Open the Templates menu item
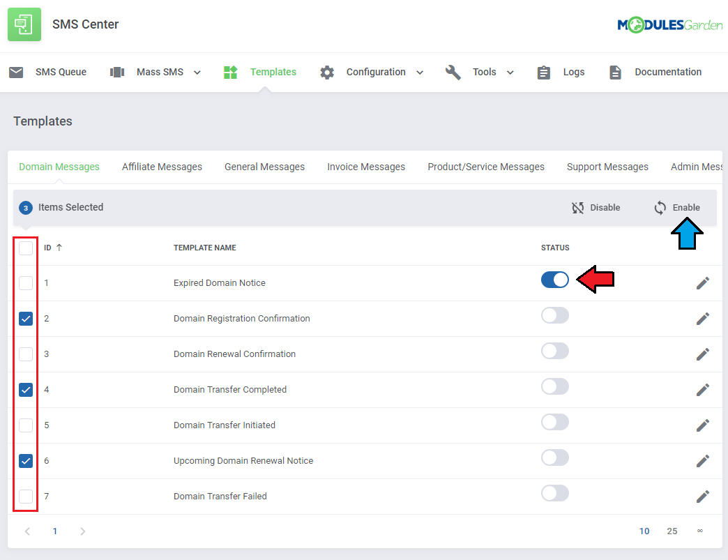Screen dimensions: 728x560 273,72
